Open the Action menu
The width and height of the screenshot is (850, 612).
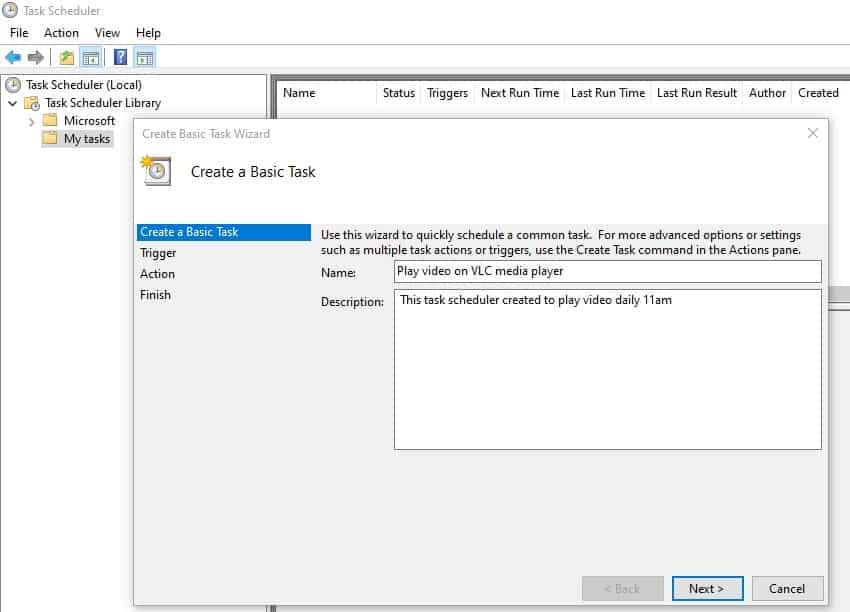click(61, 33)
